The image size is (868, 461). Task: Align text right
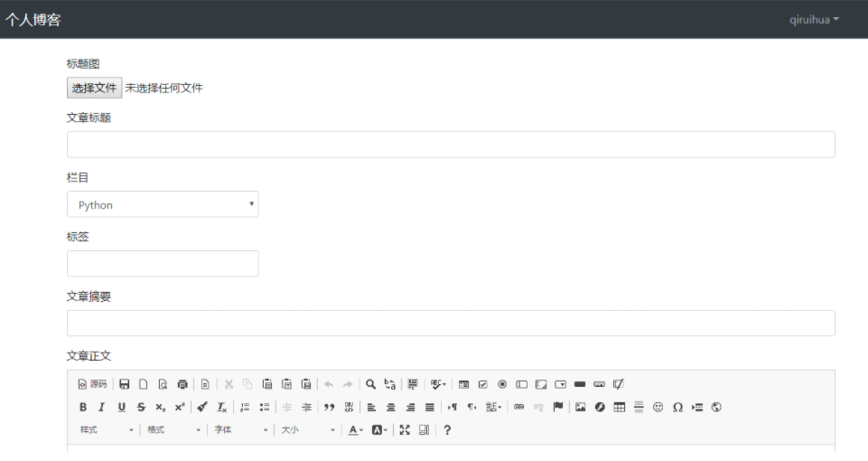click(410, 408)
